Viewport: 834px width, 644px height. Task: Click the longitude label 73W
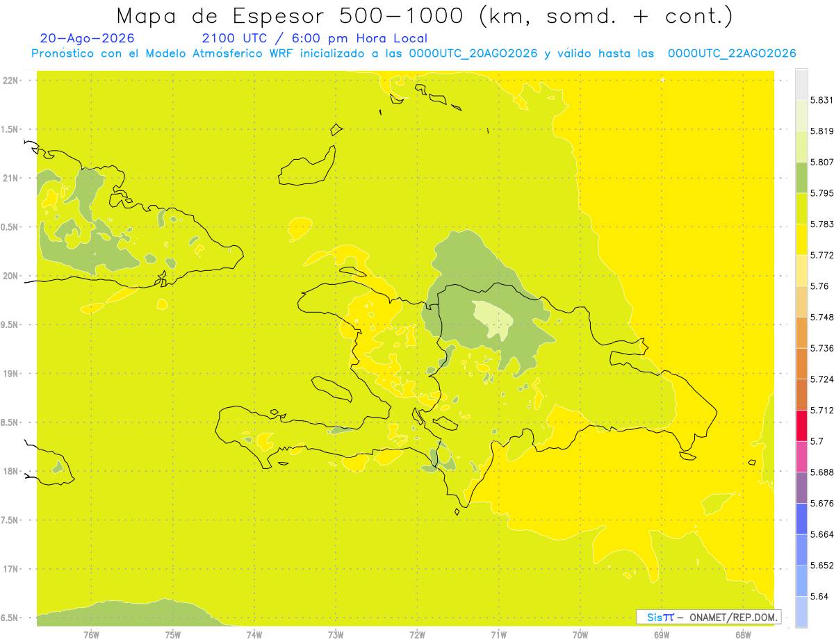point(336,634)
